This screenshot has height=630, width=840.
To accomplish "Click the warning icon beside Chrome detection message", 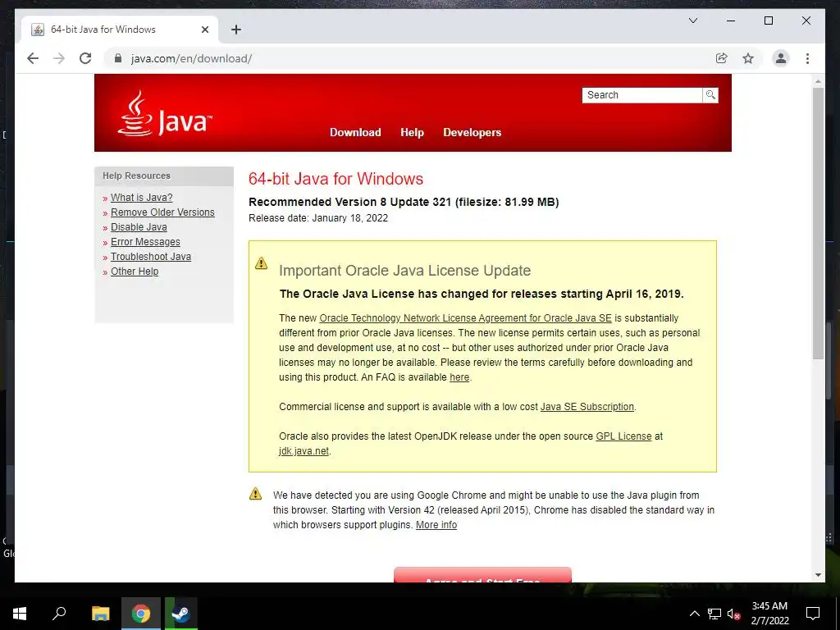I will pos(256,493).
